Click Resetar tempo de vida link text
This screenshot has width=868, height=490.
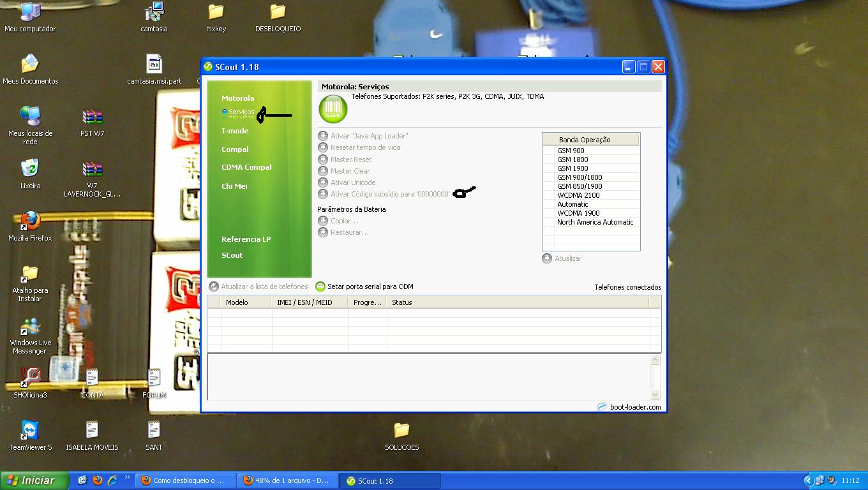(x=365, y=147)
